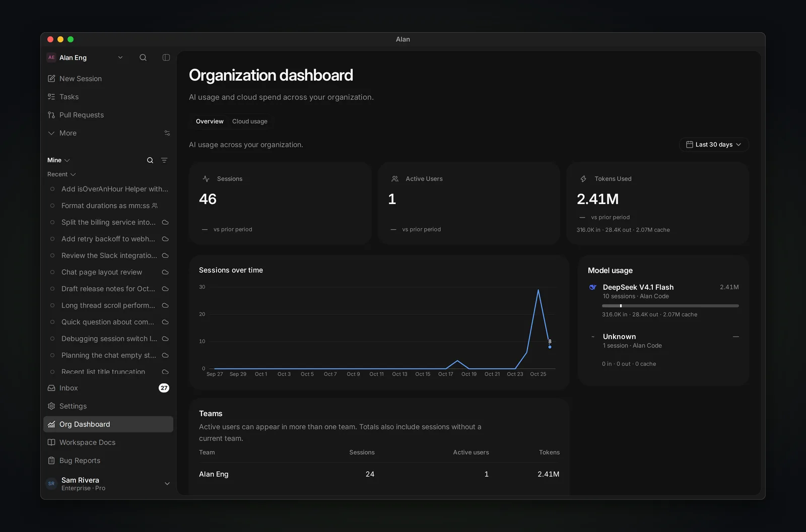The width and height of the screenshot is (806, 532).
Task: Open Workspace Docs
Action: pos(108,442)
